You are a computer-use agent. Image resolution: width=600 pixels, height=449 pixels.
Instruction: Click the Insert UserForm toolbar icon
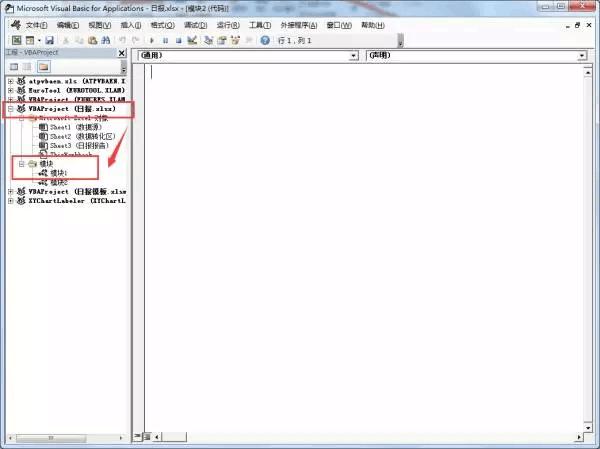(x=30, y=40)
